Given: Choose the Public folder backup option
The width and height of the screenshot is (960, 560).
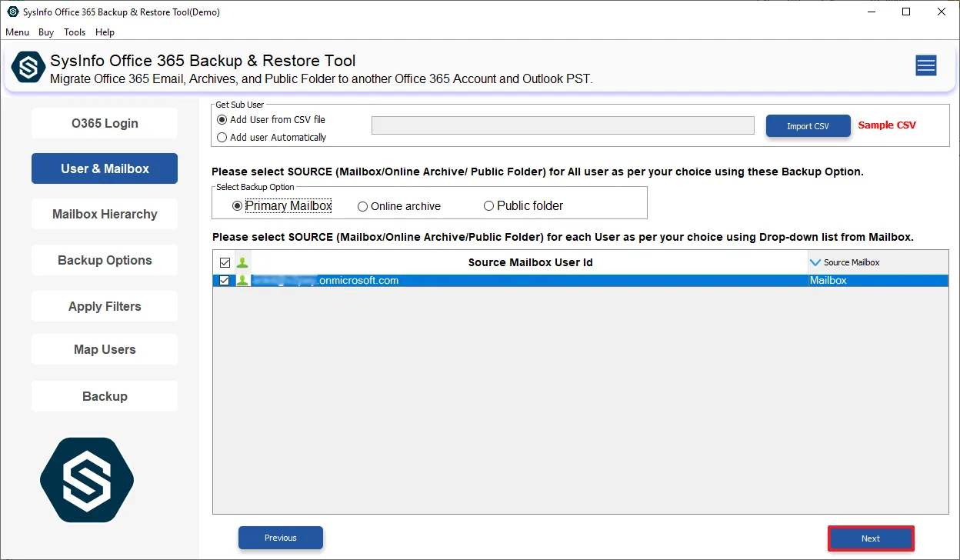Looking at the screenshot, I should pyautogui.click(x=488, y=206).
